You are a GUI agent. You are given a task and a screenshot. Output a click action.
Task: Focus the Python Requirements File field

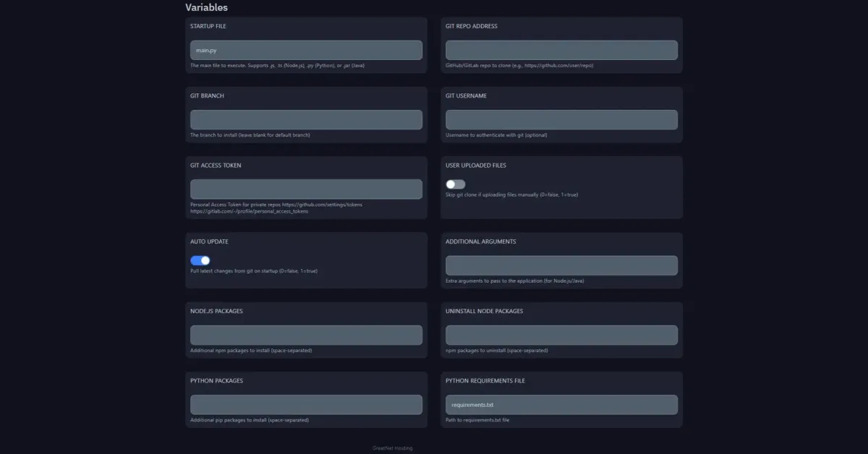click(561, 404)
